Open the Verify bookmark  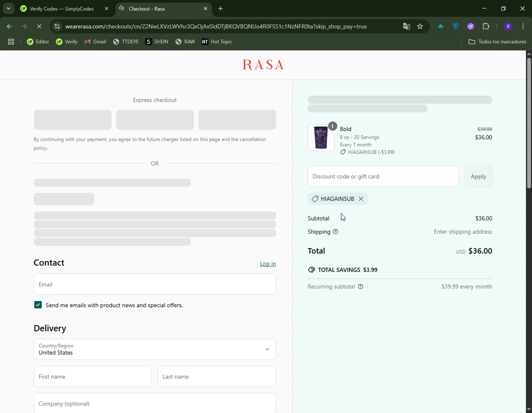point(67,42)
